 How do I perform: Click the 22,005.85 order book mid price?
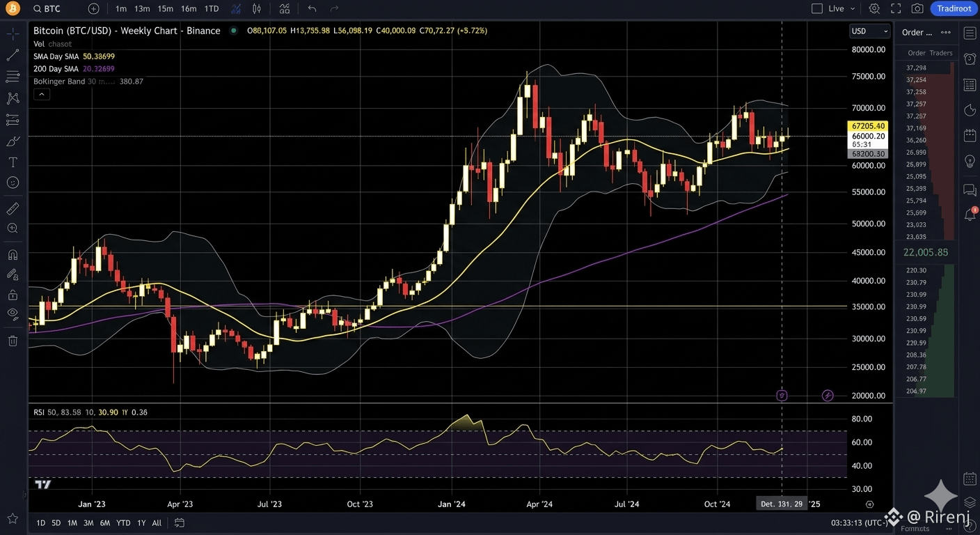[x=926, y=252]
